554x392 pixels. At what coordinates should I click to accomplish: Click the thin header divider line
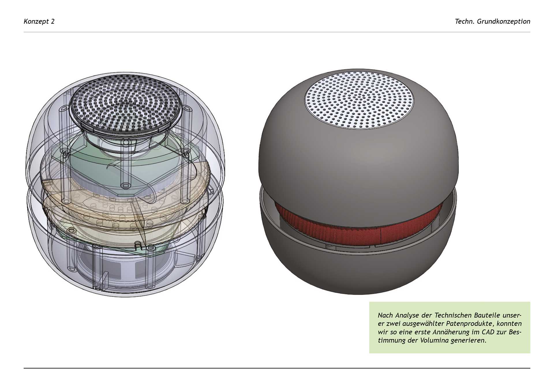click(277, 32)
